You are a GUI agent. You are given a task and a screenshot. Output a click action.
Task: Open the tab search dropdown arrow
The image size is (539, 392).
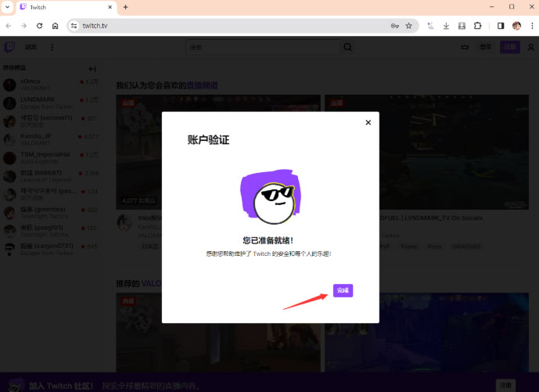tap(7, 7)
